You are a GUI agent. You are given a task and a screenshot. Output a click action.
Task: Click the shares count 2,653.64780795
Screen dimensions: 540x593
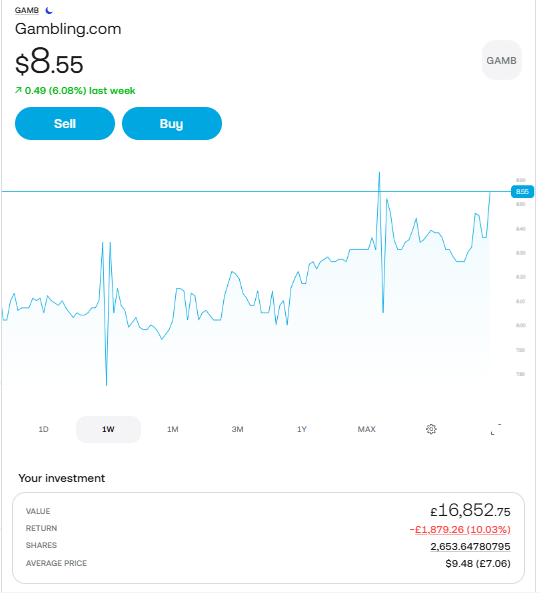pyautogui.click(x=470, y=546)
